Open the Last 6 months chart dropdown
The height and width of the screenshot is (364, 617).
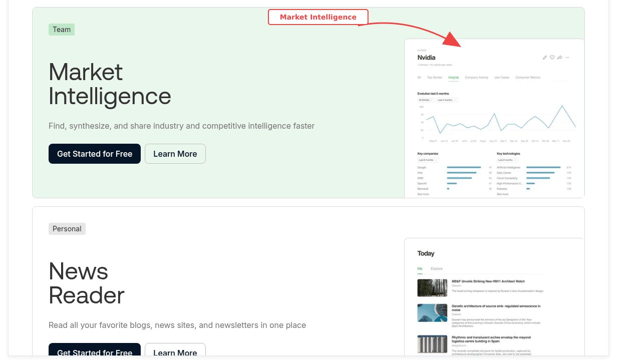click(x=447, y=100)
